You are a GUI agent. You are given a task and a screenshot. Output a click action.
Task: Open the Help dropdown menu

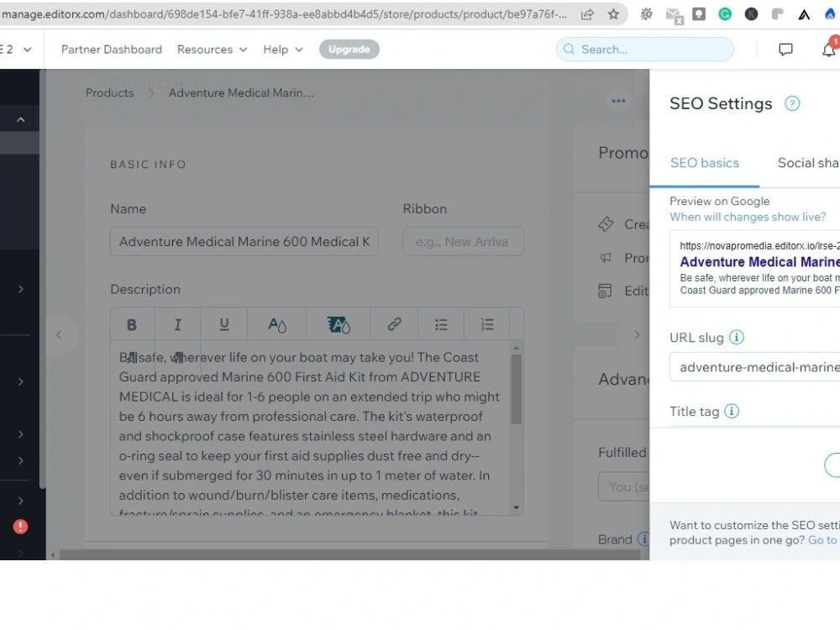283,50
